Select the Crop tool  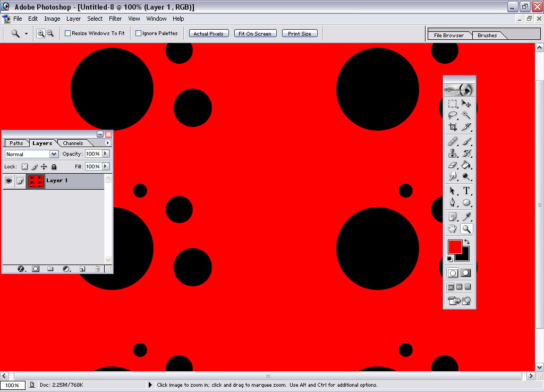pos(453,127)
